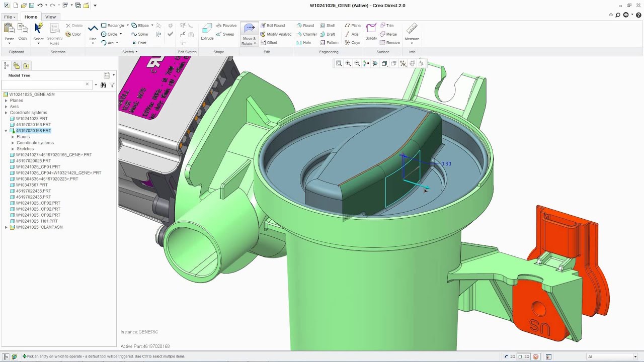Viewport: 644px width, 362px height.
Task: Click the Pattern tool
Action: coord(329,43)
